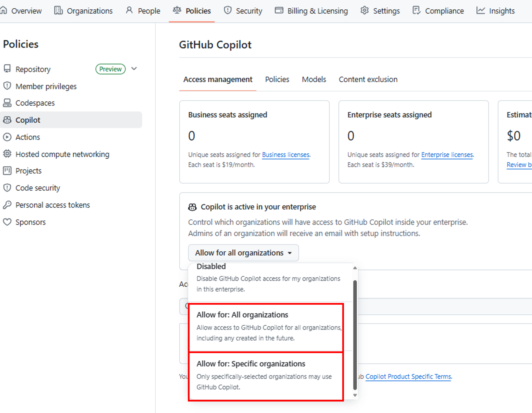Open Insights top navigation tab
This screenshot has height=413, width=532.
click(x=495, y=11)
